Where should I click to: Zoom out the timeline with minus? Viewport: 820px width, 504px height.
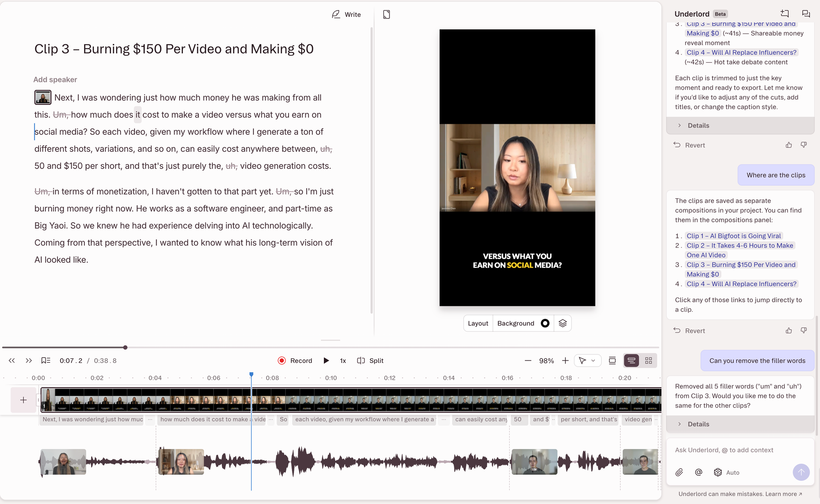pyautogui.click(x=528, y=360)
